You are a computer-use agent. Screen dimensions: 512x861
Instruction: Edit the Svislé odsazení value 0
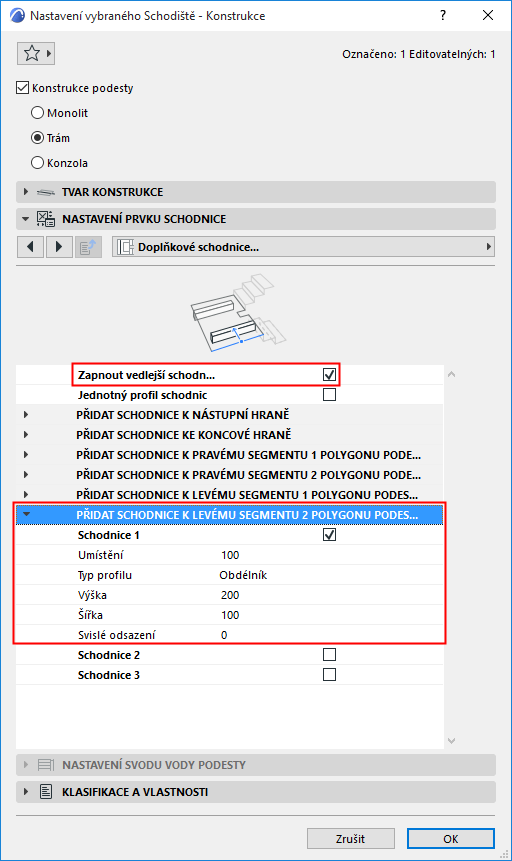(x=224, y=635)
